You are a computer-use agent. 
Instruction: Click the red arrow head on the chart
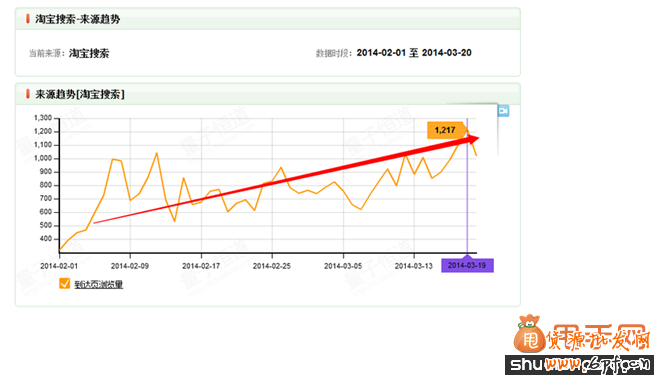[x=474, y=139]
